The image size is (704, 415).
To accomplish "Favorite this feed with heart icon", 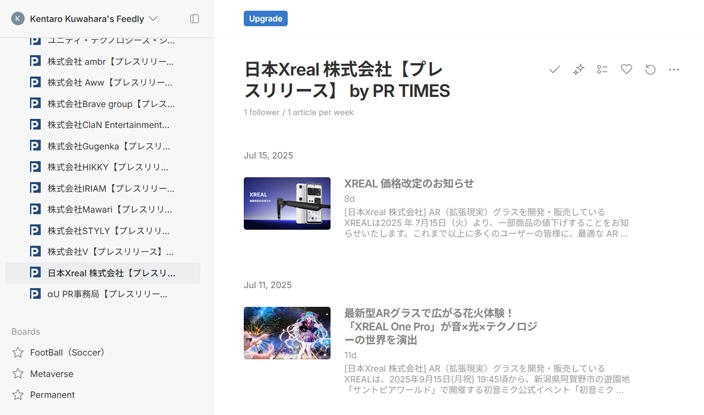I will coord(626,70).
